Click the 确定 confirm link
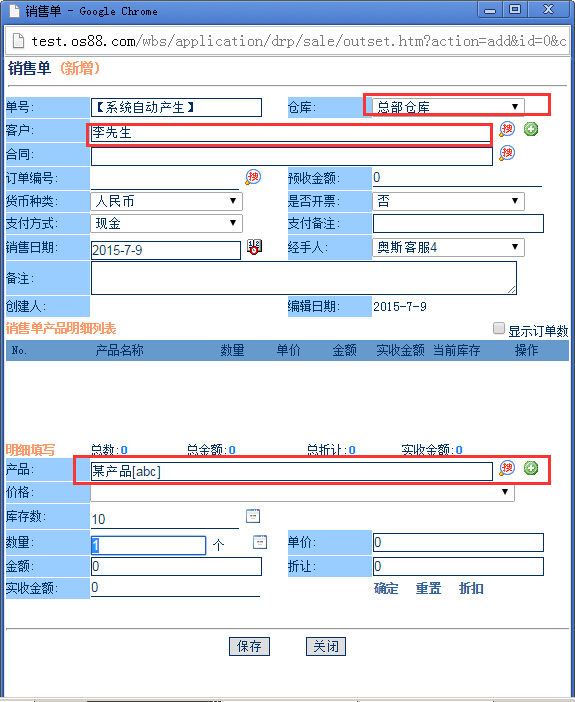575x702 pixels. tap(386, 588)
